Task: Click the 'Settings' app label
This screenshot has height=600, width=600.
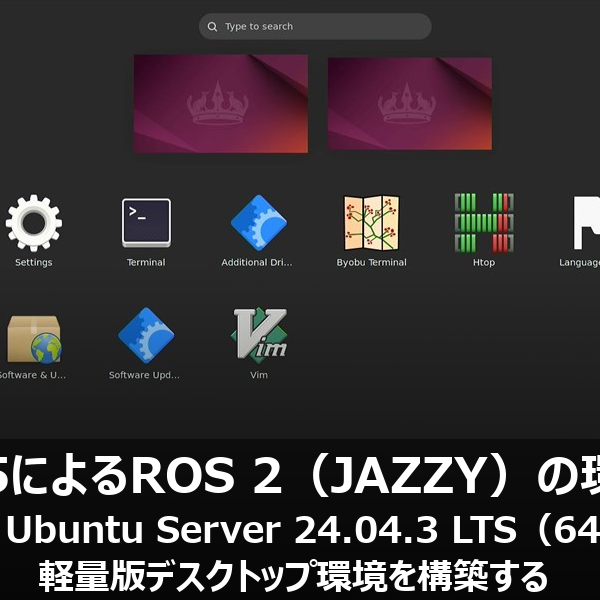Action: point(34,263)
